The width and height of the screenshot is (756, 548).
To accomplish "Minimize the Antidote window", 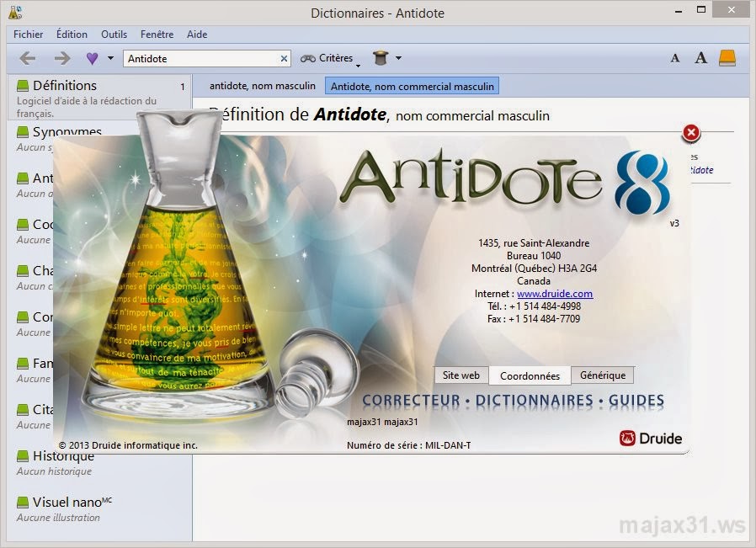I will click(x=679, y=11).
